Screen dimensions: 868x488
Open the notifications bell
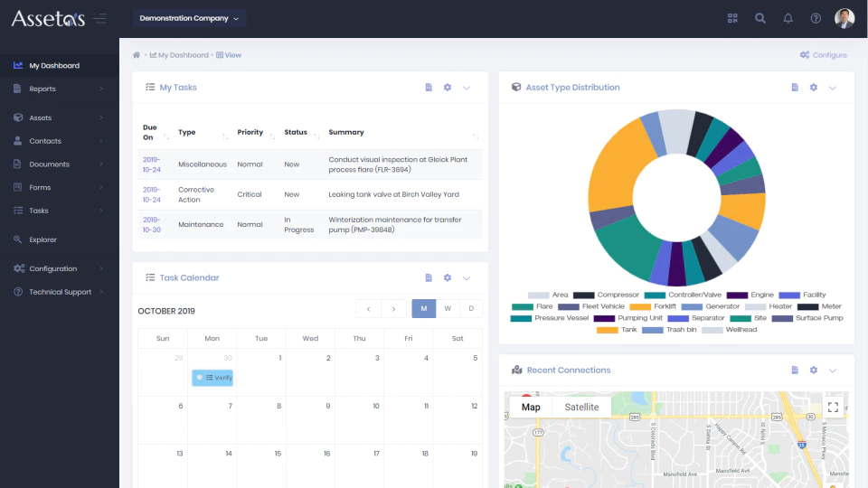tap(788, 18)
